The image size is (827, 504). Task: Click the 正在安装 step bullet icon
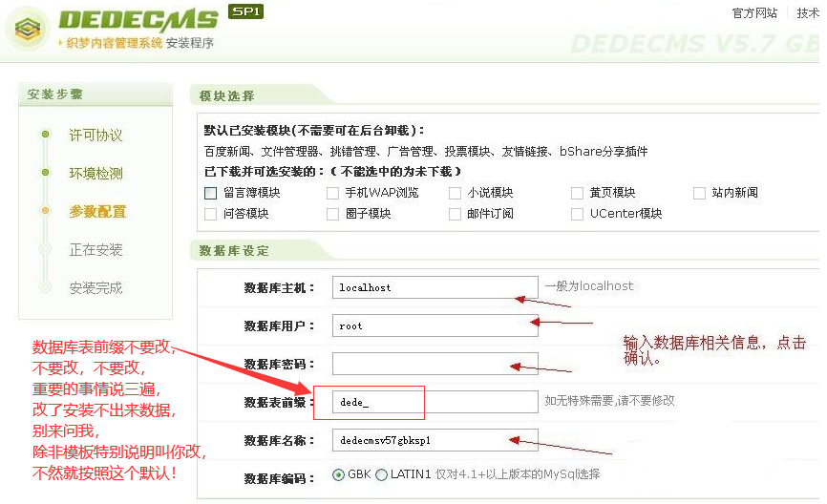pyautogui.click(x=45, y=249)
